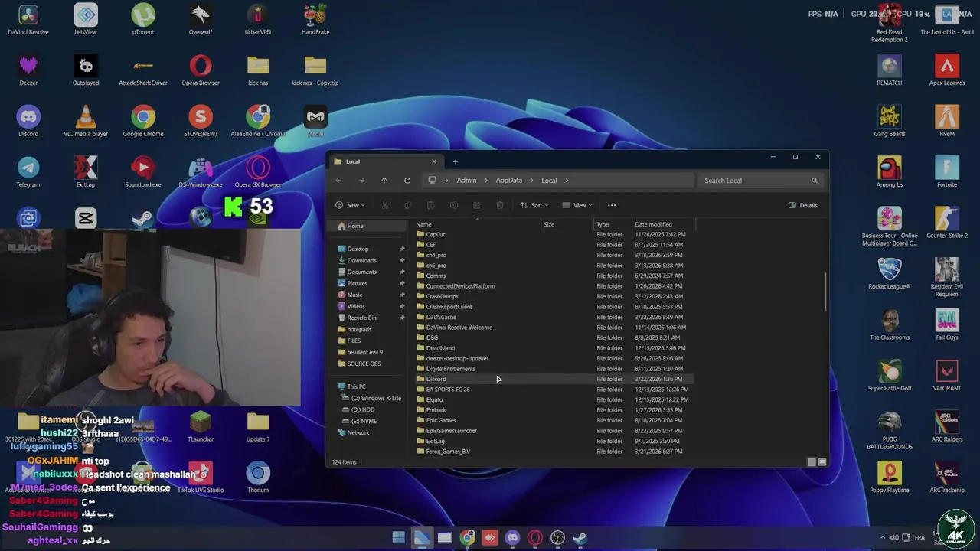Select the Discord folder row
Screen dimensions: 980x551
(x=554, y=379)
